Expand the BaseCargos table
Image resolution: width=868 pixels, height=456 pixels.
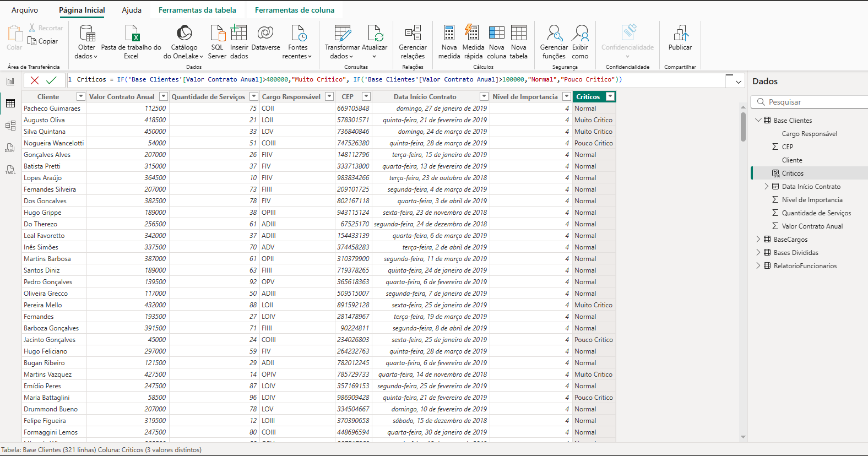(x=758, y=239)
